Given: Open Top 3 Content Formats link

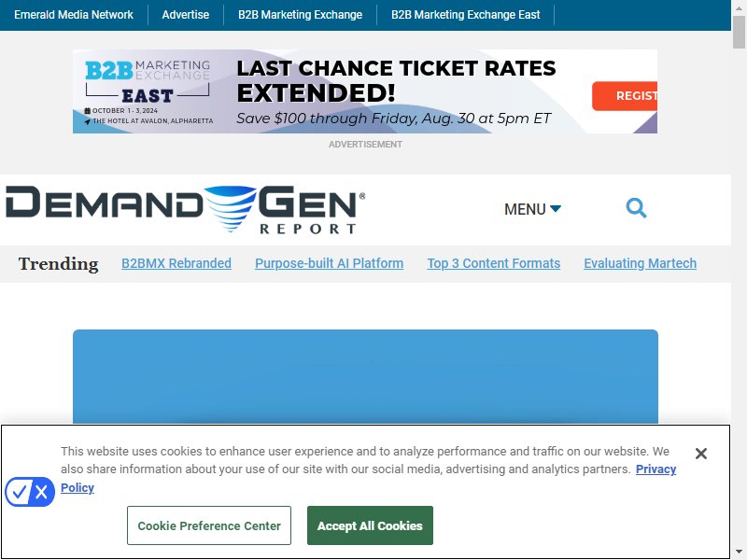Looking at the screenshot, I should pyautogui.click(x=494, y=263).
